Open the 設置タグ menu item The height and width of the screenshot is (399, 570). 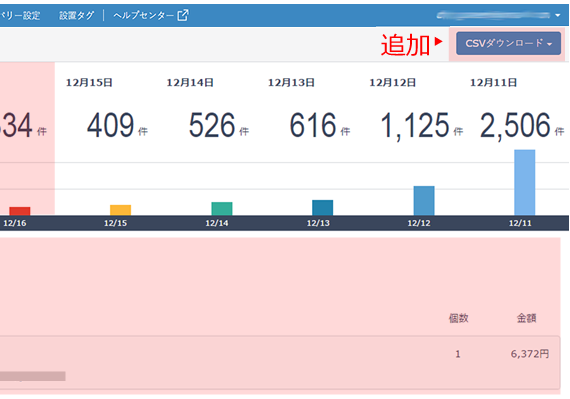tap(76, 15)
